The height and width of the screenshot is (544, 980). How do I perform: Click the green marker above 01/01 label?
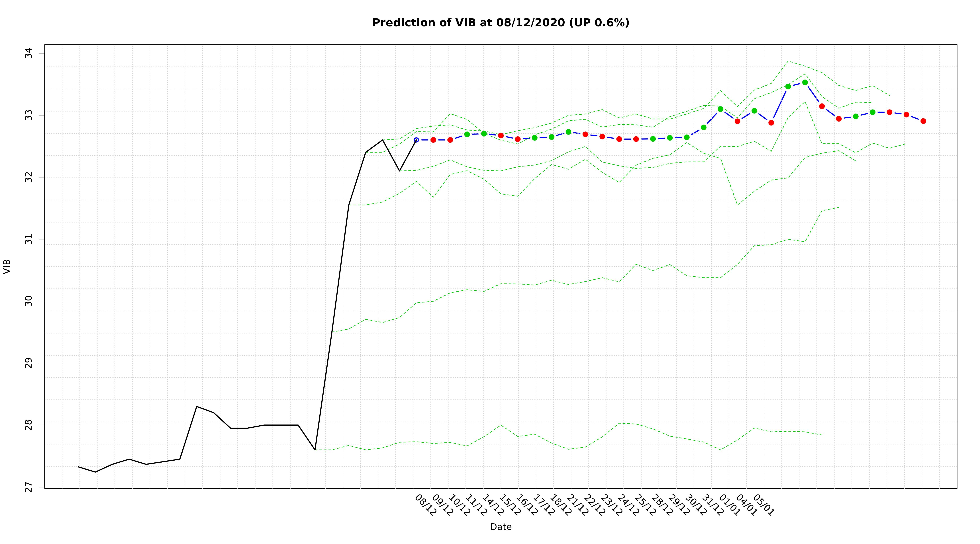(720, 109)
